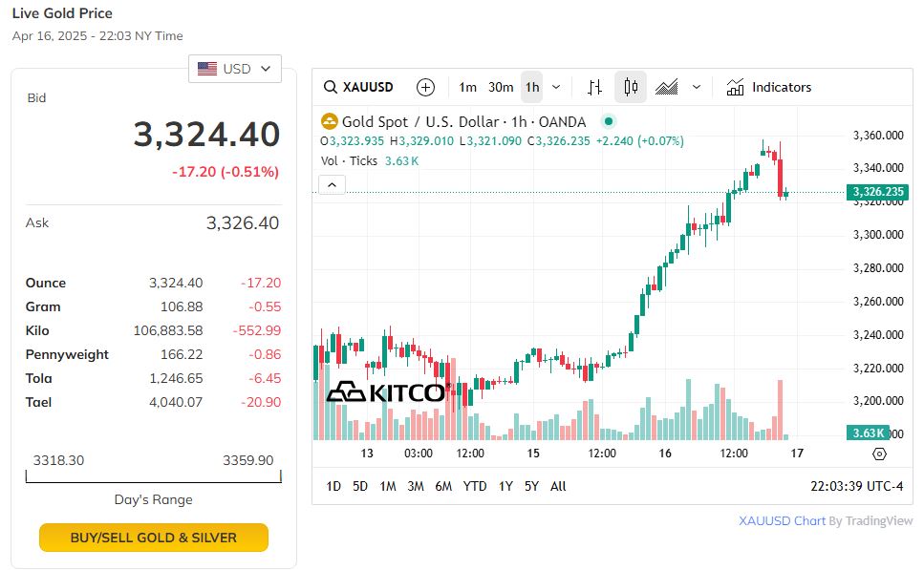Image resolution: width=924 pixels, height=570 pixels.
Task: Collapse the chart legend with the caret
Action: coord(332,184)
